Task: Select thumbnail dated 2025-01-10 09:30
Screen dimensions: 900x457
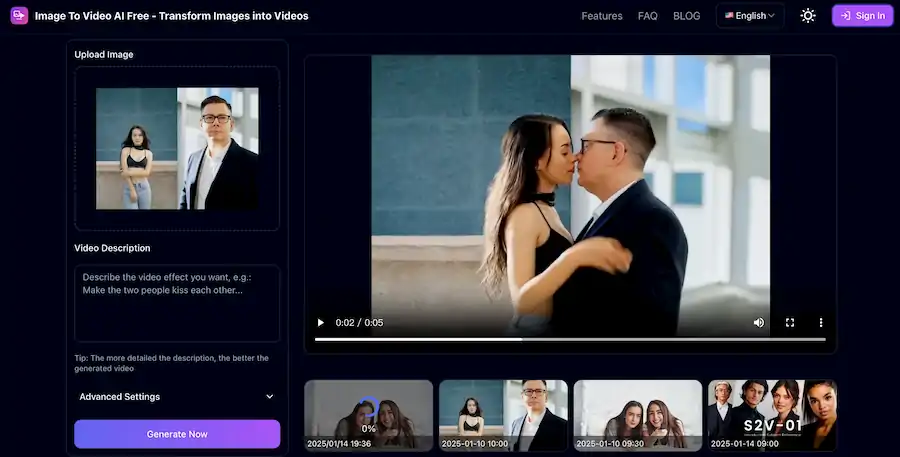Action: point(638,415)
